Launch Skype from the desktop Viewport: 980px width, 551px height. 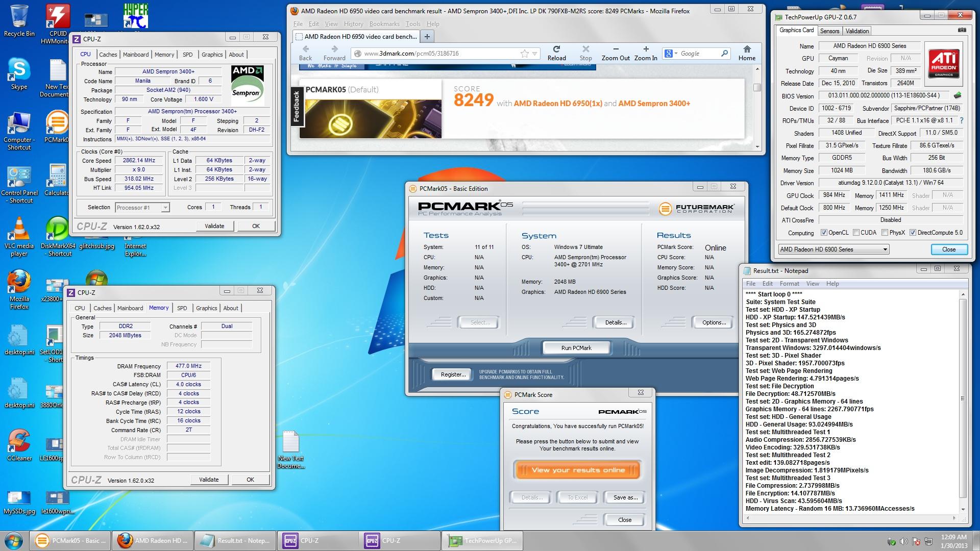tap(19, 74)
